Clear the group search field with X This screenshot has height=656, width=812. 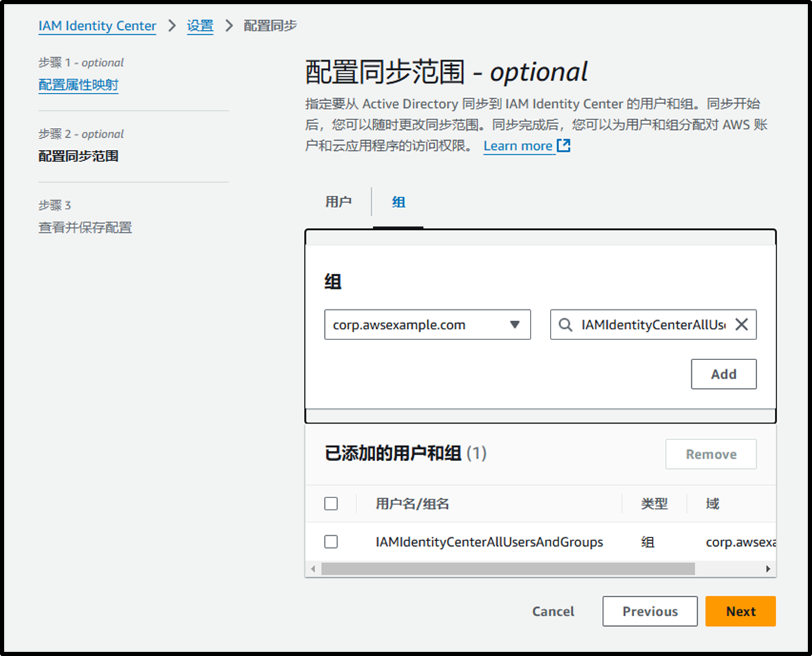click(x=741, y=324)
